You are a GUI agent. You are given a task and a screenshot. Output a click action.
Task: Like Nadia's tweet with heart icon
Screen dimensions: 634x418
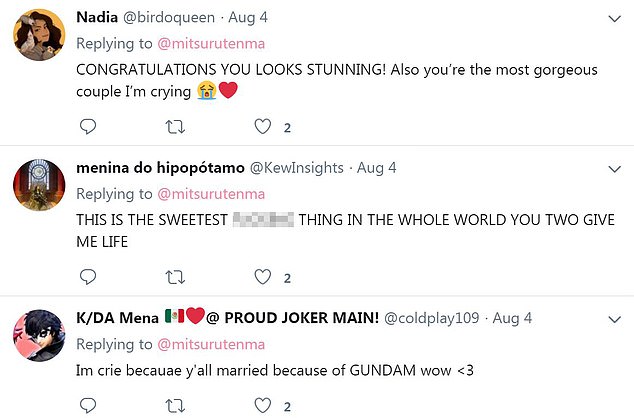(x=264, y=127)
